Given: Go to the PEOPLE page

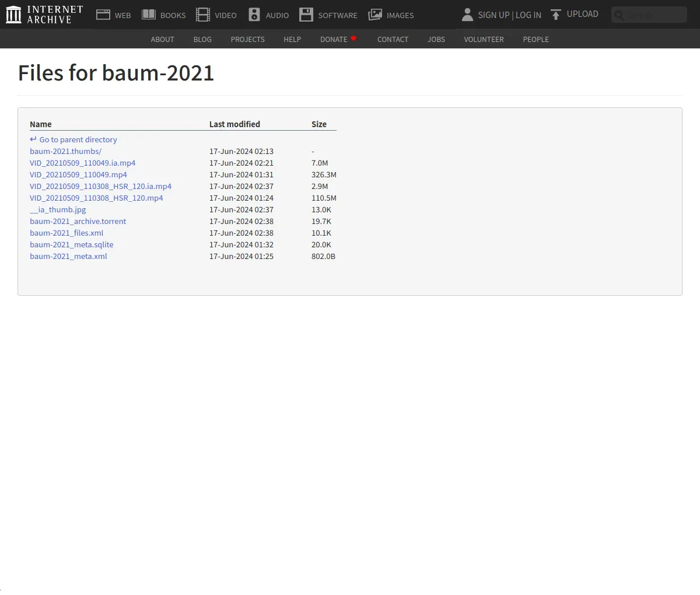Looking at the screenshot, I should tap(535, 40).
